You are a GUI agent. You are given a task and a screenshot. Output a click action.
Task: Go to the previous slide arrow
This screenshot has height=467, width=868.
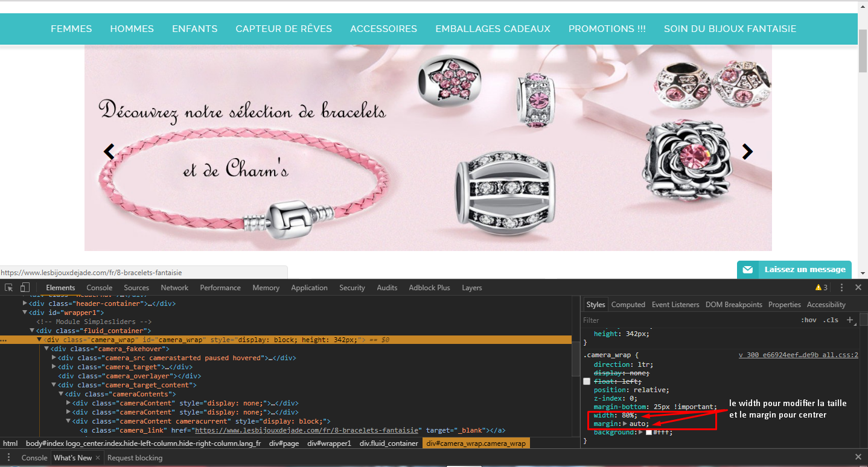pos(109,151)
